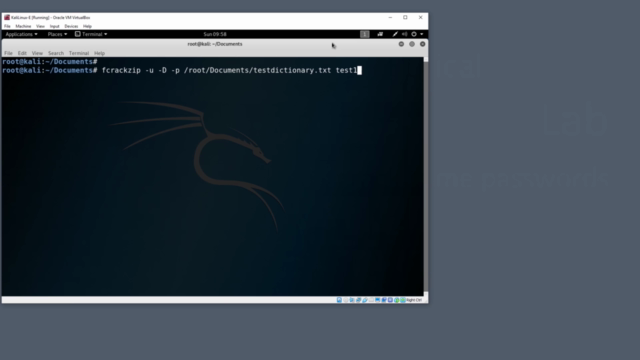This screenshot has height=360, width=640.
Task: Click the Right Ctrl host key indicator
Action: (414, 300)
